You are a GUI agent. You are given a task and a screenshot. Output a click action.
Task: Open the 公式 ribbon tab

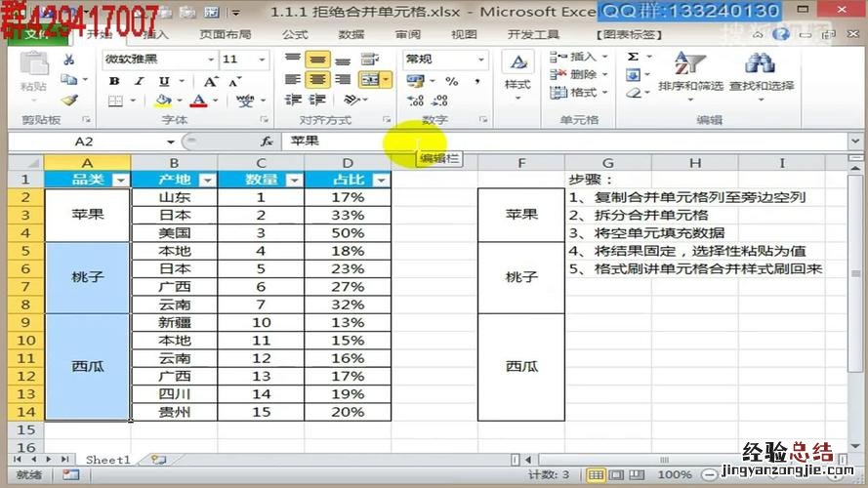click(x=295, y=34)
